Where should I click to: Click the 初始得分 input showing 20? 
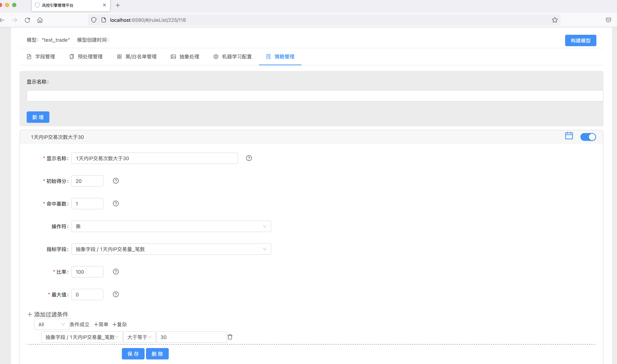click(87, 181)
